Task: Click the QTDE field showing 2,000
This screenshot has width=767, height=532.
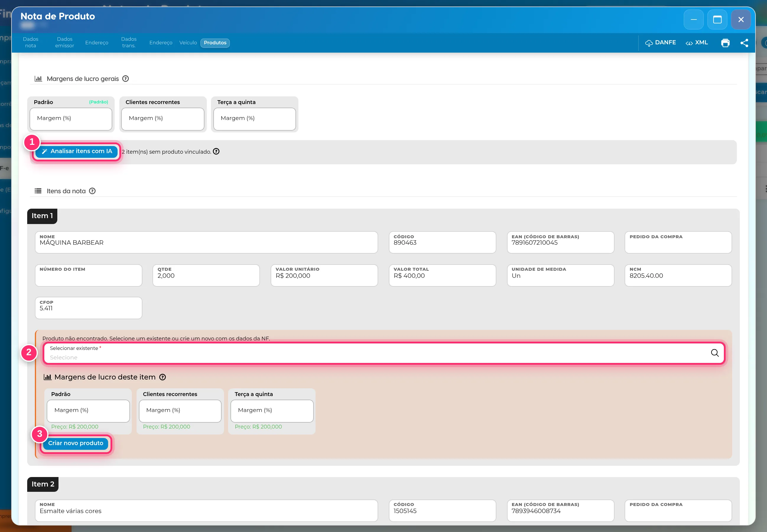Action: pos(206,275)
